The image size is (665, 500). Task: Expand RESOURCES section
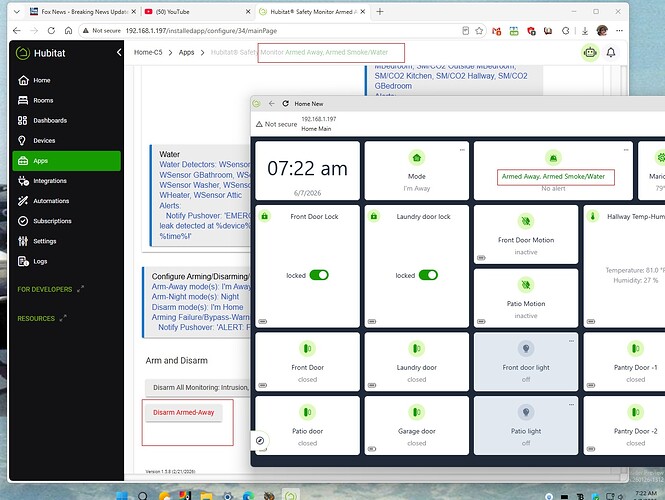[42, 318]
